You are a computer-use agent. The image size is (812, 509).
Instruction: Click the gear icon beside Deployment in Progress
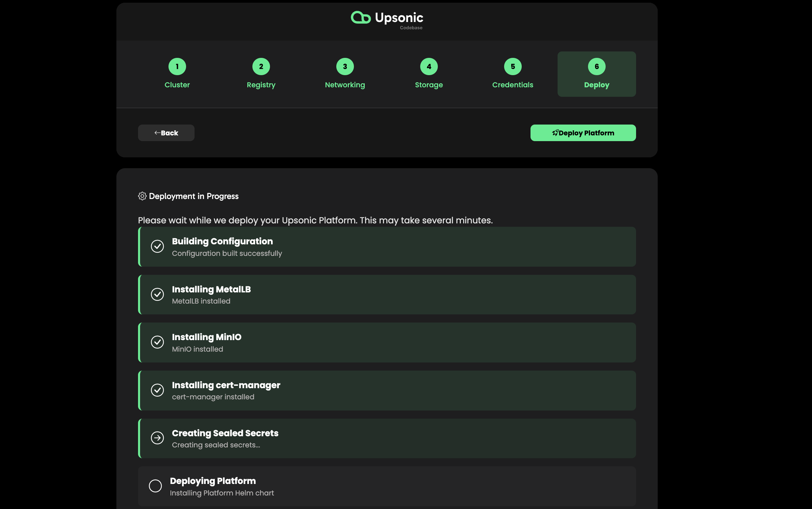(x=142, y=196)
